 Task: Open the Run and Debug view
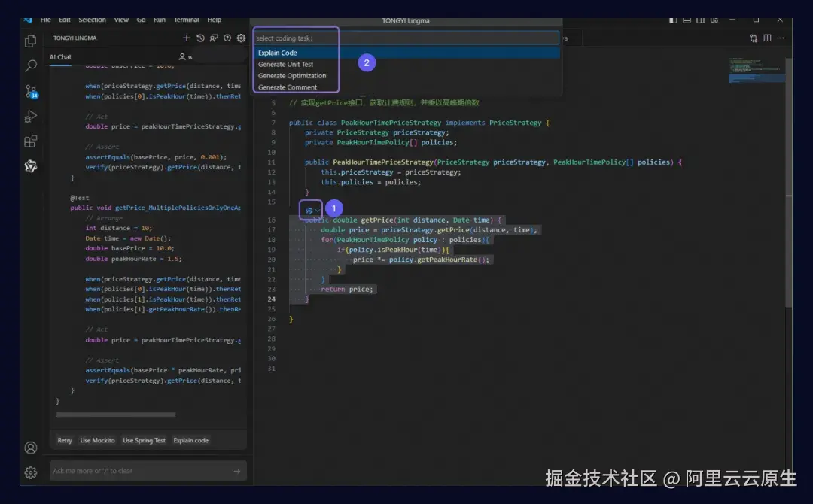click(31, 117)
